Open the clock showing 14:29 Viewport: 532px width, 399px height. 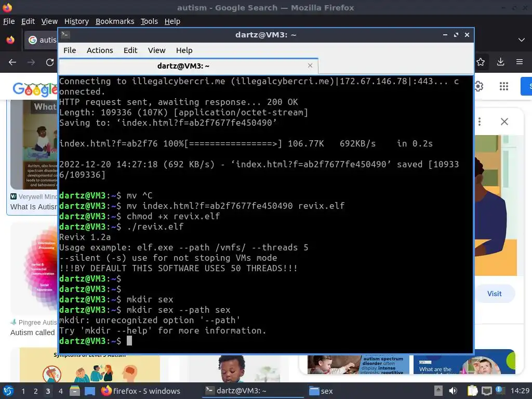(520, 391)
